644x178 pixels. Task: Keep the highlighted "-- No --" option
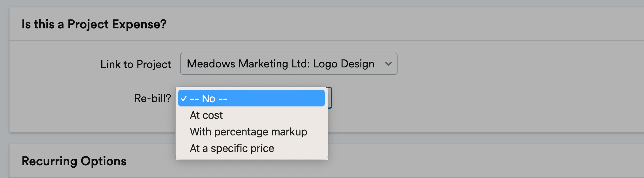click(251, 98)
